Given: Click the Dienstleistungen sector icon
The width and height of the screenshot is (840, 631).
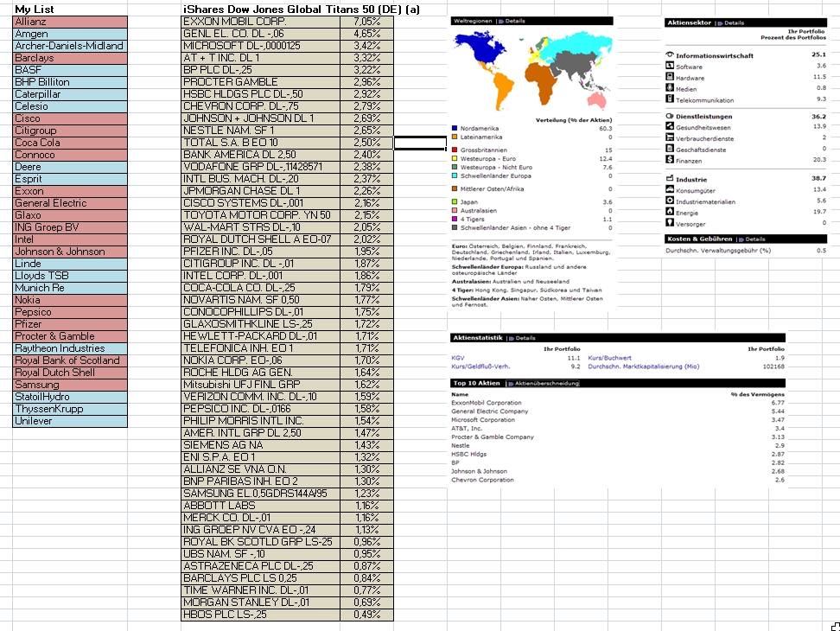Looking at the screenshot, I should pos(669,116).
